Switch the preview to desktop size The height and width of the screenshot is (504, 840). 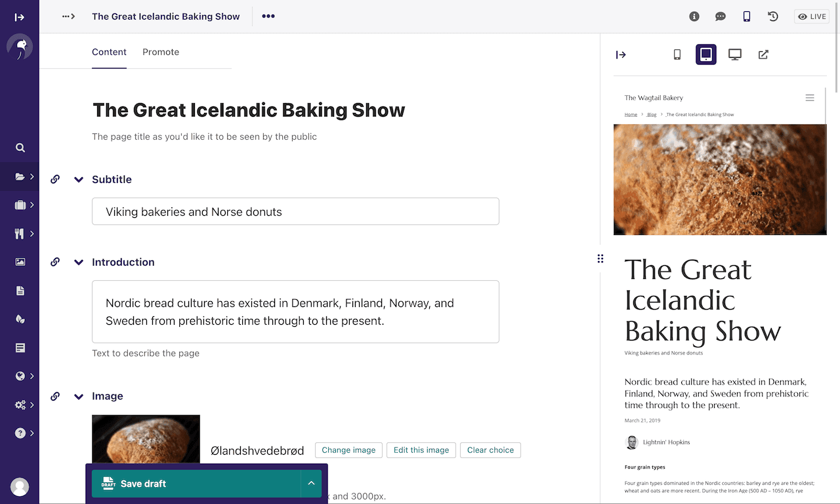pos(735,54)
